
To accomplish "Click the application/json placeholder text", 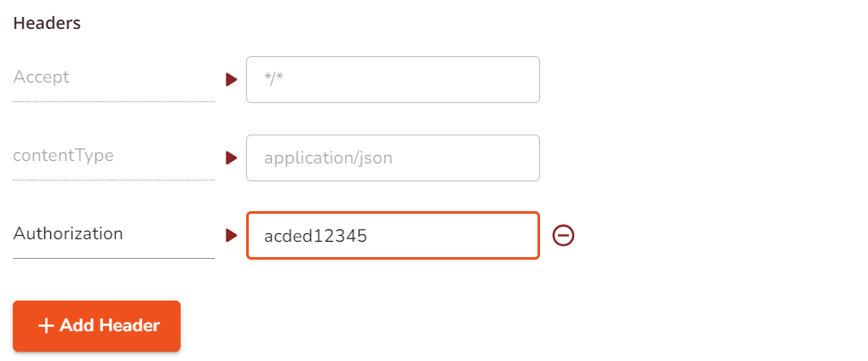I will click(x=328, y=158).
